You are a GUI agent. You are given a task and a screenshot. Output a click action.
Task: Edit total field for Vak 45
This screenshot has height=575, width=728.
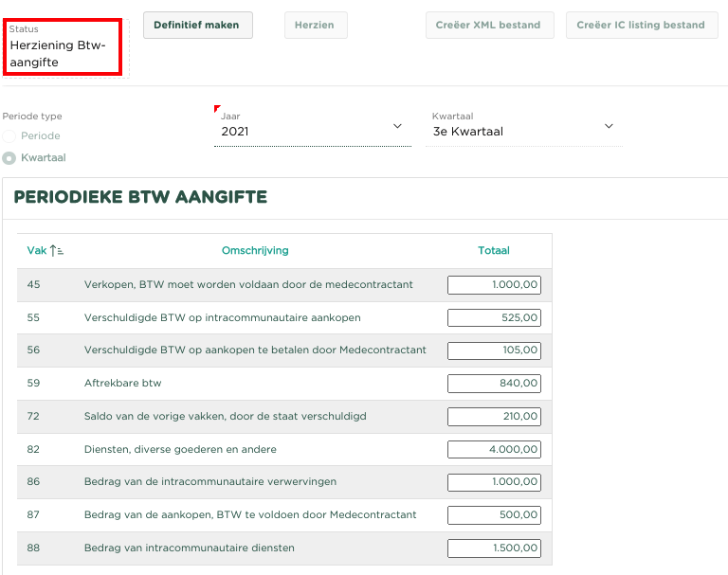pyautogui.click(x=494, y=284)
